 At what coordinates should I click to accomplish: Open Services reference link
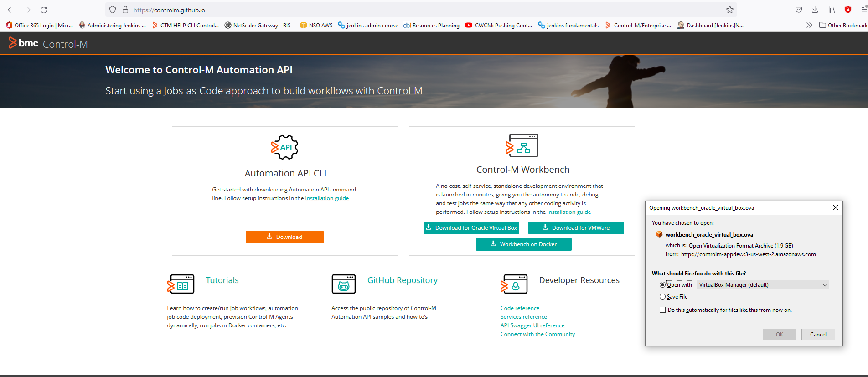coord(523,317)
